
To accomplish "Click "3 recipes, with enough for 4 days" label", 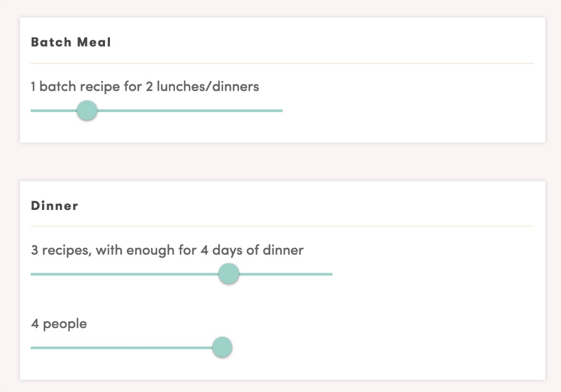I will click(167, 250).
